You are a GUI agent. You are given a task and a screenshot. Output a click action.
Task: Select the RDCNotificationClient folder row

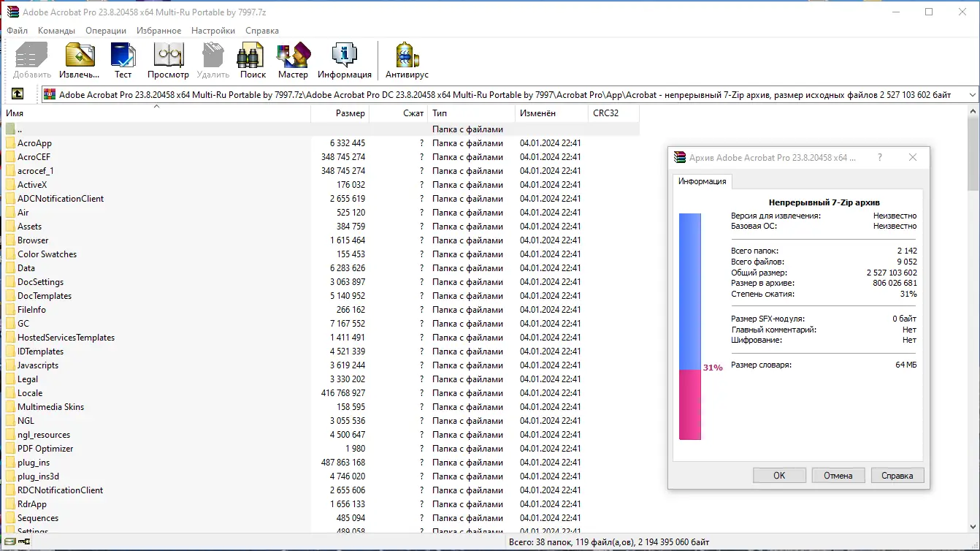pos(321,490)
